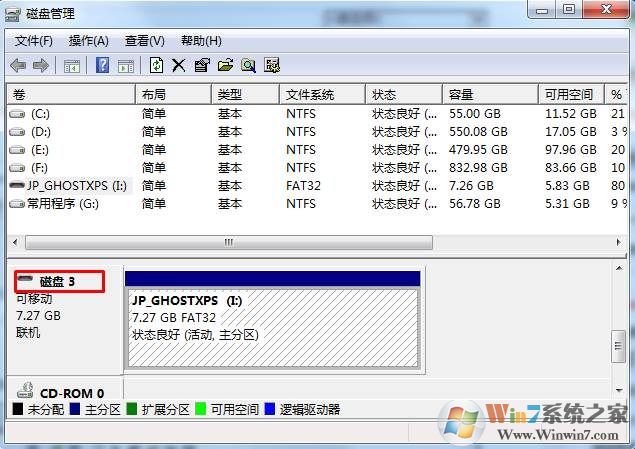Sort by the 卷 column header
Viewport: 635px width, 449px height.
coord(71,95)
